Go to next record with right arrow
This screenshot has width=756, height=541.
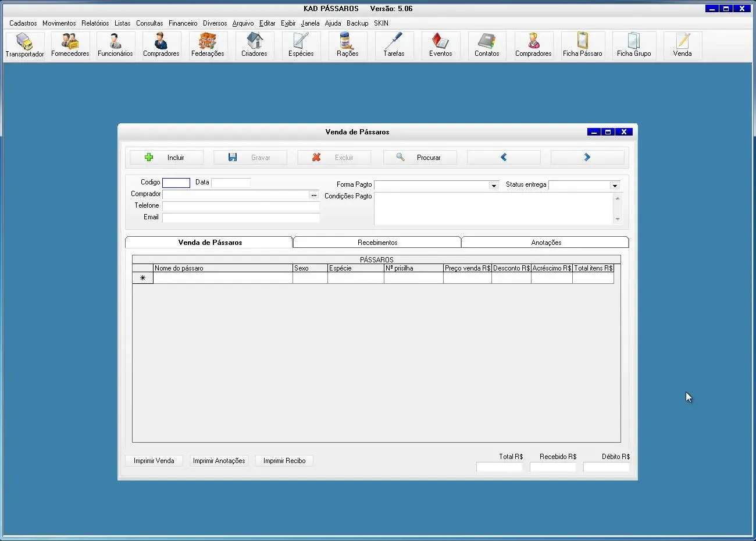[587, 158]
